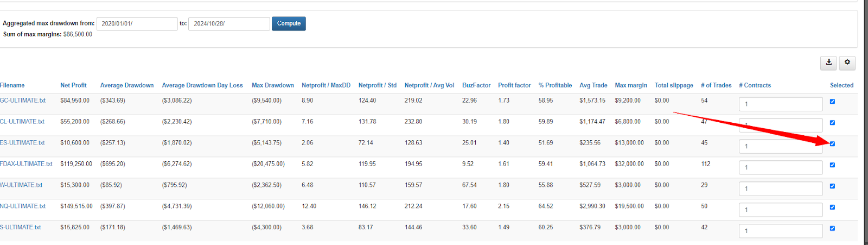Click the Sum of max margins $86,500.00 text
Image resolution: width=868 pixels, height=245 pixels.
click(x=48, y=34)
